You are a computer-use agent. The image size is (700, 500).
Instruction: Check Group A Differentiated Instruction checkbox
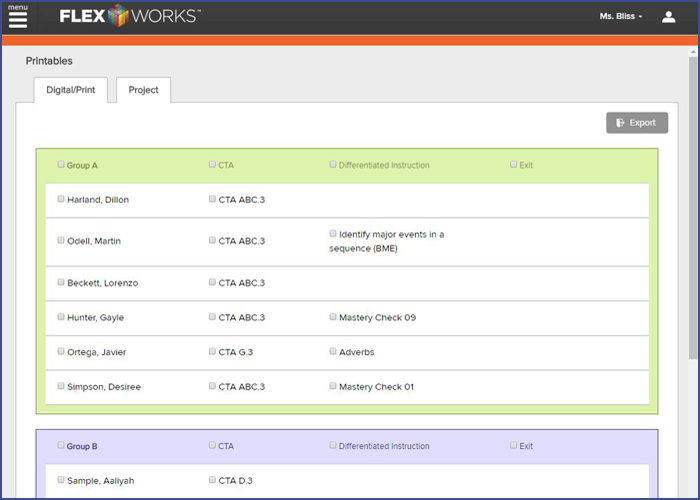(333, 164)
